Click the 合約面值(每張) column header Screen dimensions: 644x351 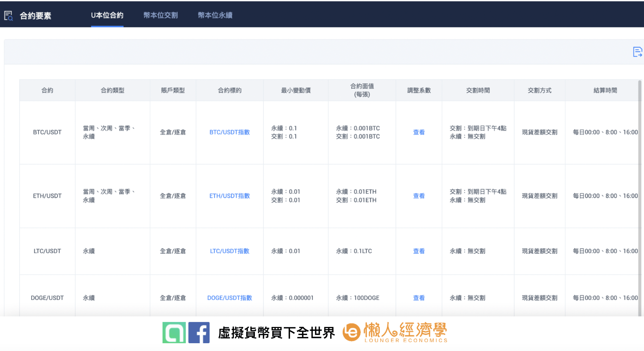point(362,90)
